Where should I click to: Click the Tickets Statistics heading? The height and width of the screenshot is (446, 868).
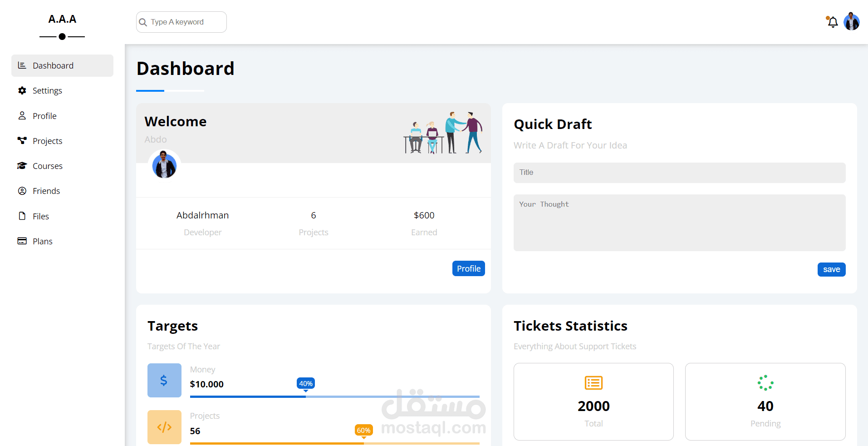[x=570, y=326]
